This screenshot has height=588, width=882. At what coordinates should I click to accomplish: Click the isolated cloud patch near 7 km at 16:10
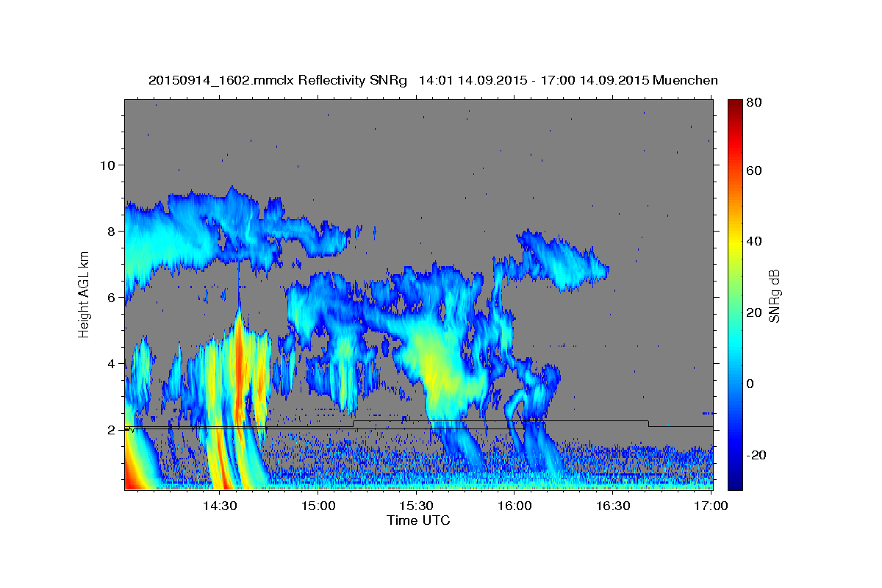562,262
